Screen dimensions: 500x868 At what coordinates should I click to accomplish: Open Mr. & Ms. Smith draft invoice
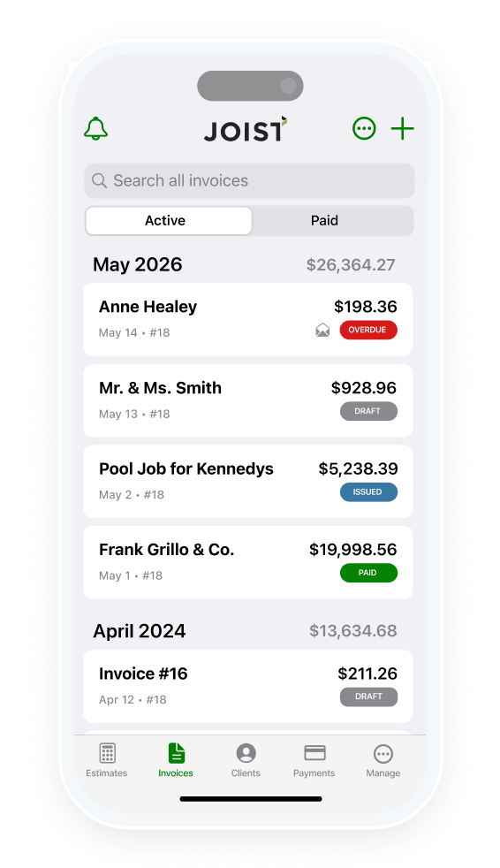point(247,400)
